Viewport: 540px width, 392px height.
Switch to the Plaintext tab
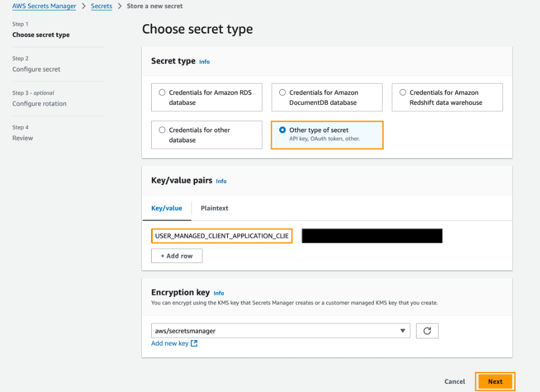[x=215, y=208]
